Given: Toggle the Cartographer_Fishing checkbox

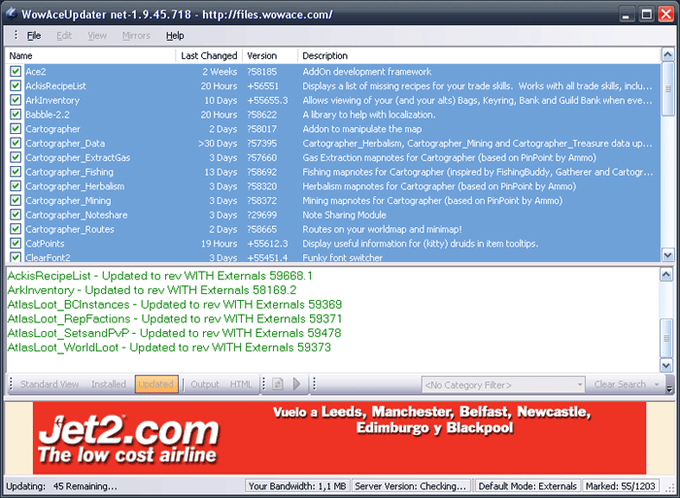Looking at the screenshot, I should coord(16,171).
